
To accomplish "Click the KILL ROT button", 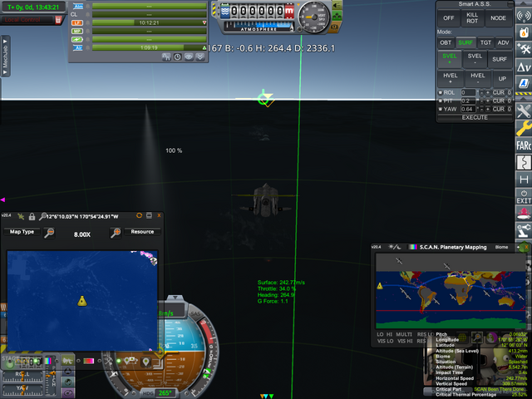I will point(472,18).
